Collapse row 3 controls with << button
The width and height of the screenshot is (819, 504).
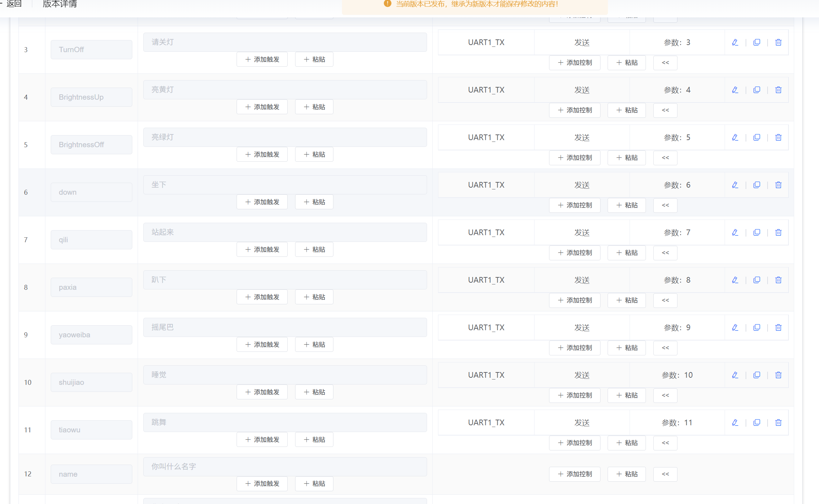click(x=665, y=63)
